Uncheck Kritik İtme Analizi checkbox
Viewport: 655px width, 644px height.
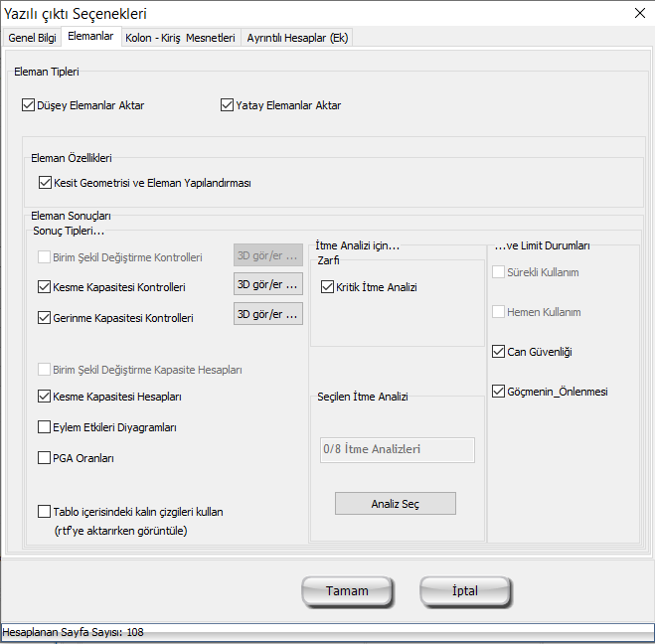[x=328, y=287]
